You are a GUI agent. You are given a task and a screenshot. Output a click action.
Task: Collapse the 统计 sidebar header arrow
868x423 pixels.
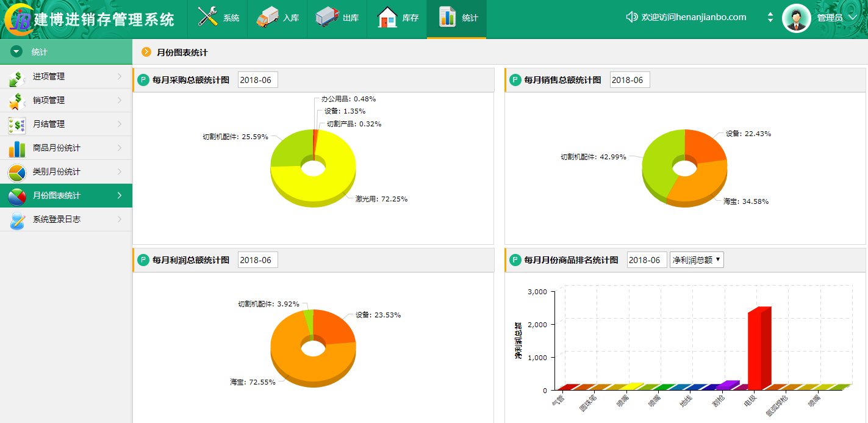pyautogui.click(x=16, y=52)
